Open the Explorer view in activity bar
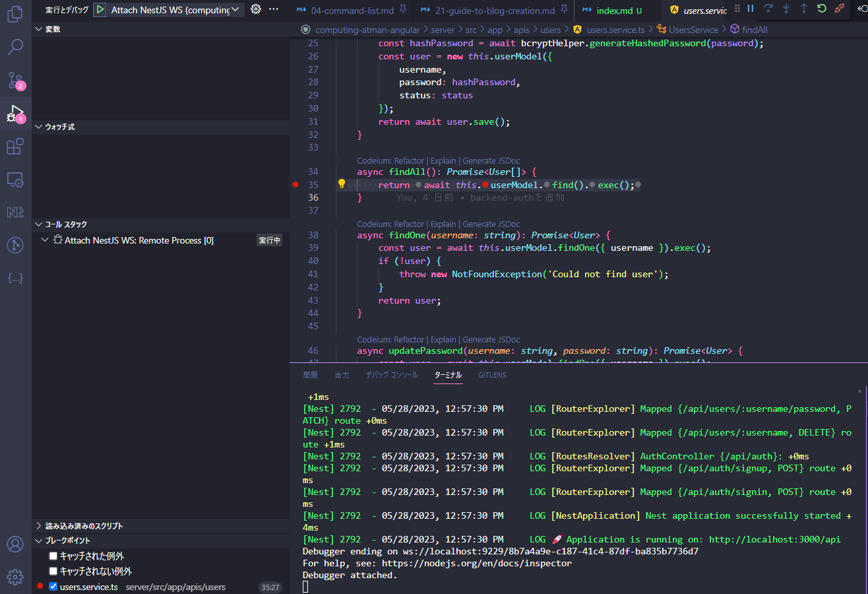This screenshot has width=868, height=594. 15,15
